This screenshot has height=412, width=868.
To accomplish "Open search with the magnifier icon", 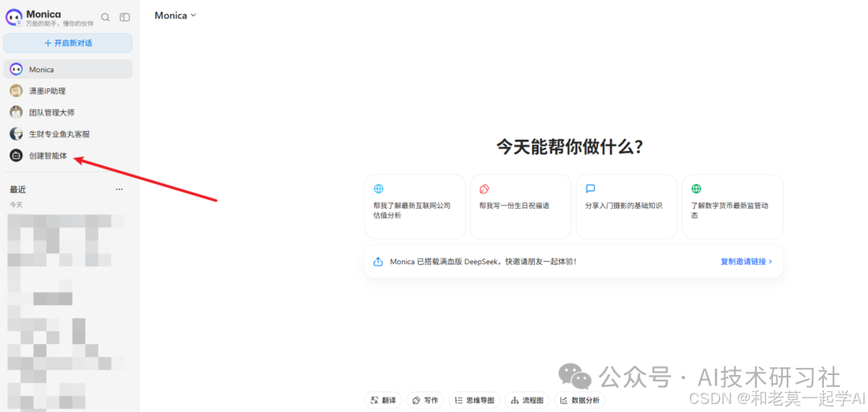I will click(x=105, y=17).
